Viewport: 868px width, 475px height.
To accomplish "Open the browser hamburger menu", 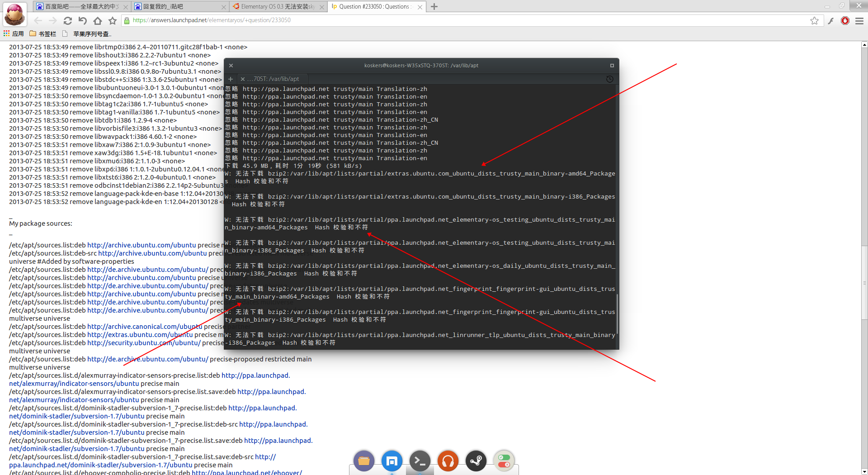I will [859, 20].
